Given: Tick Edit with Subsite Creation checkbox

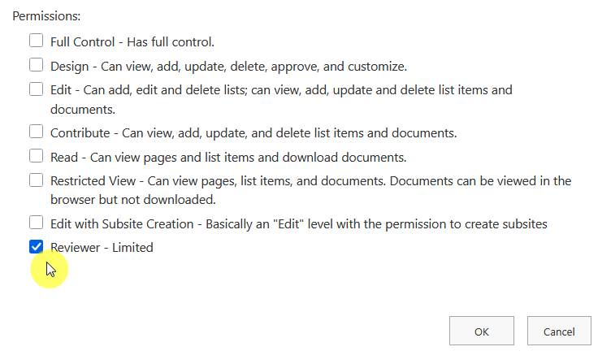Looking at the screenshot, I should (x=37, y=223).
